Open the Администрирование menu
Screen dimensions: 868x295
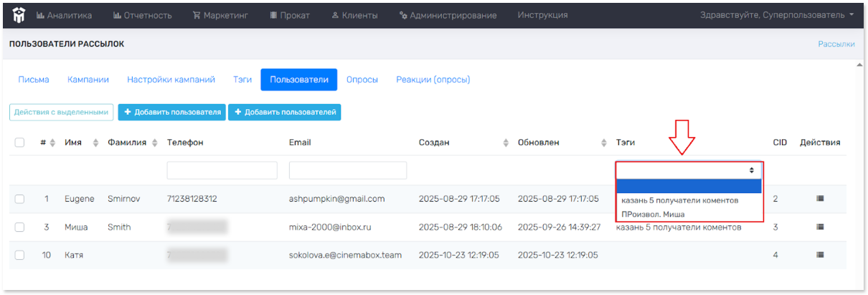pyautogui.click(x=448, y=15)
